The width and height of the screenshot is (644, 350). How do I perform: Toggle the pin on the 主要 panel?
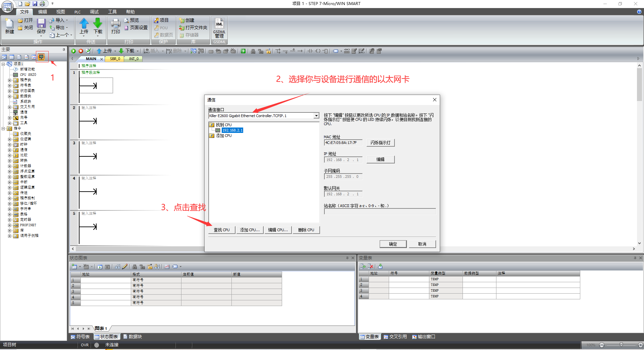click(x=64, y=49)
